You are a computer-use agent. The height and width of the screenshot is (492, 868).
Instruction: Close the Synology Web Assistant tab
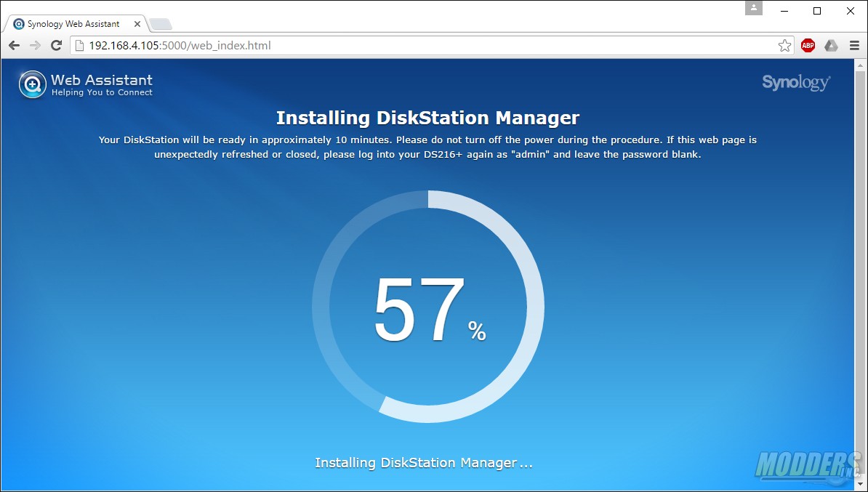[137, 24]
